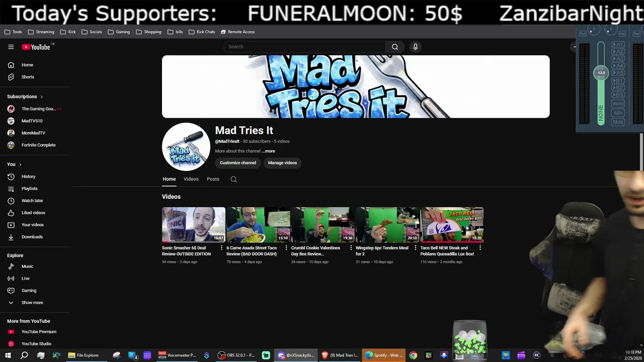644x362 pixels.
Task: Click the @MadTriesIt handle
Action: click(227, 141)
